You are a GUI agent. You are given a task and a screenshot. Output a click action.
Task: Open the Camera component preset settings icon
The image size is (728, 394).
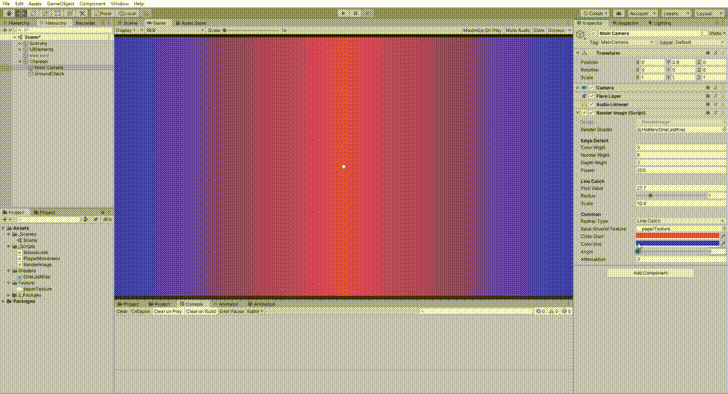click(715, 88)
